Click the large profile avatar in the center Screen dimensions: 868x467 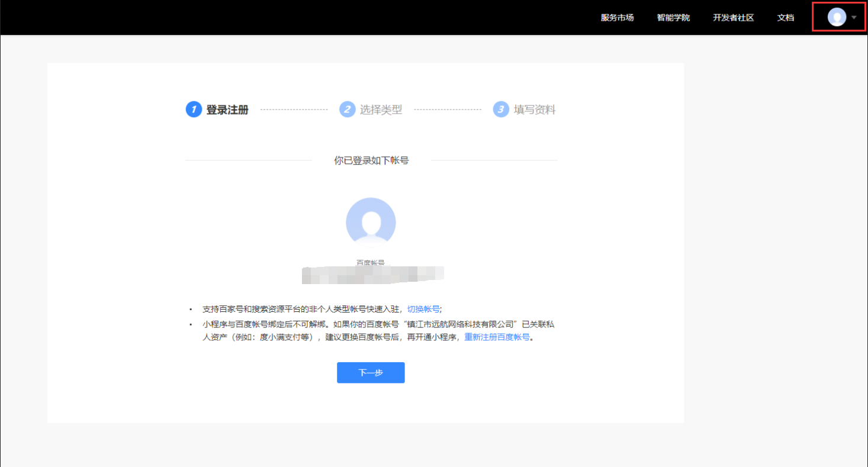point(371,223)
